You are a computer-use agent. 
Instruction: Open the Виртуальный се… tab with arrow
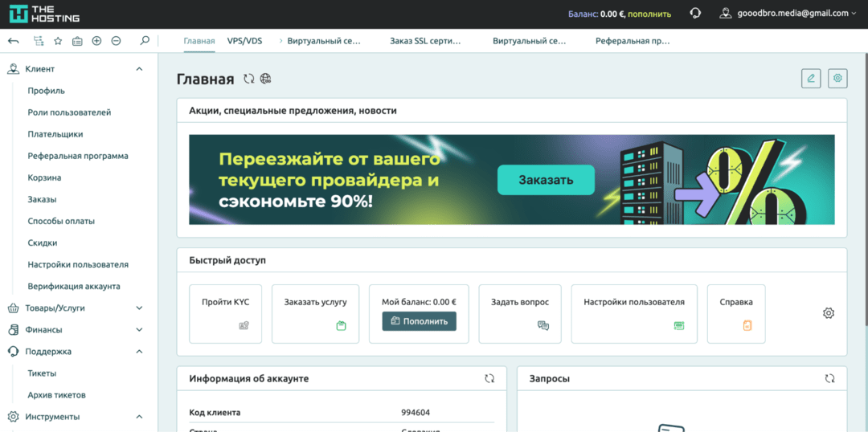click(x=320, y=41)
